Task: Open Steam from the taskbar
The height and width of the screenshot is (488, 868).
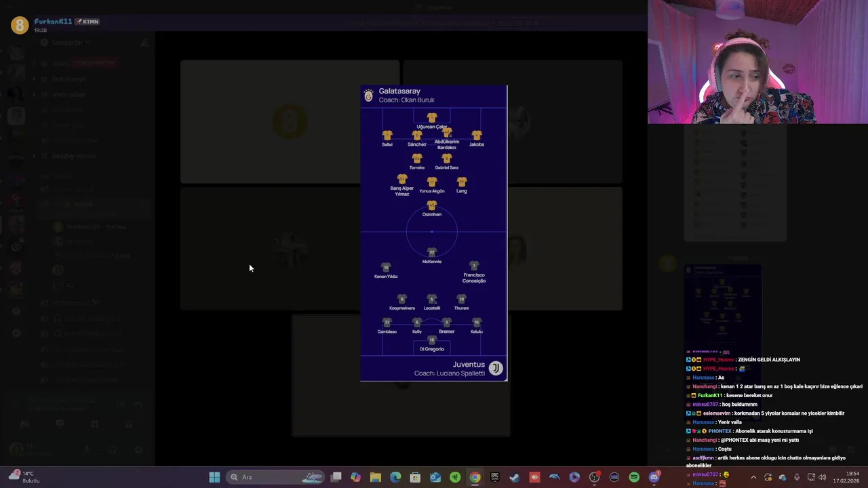Action: [x=515, y=477]
